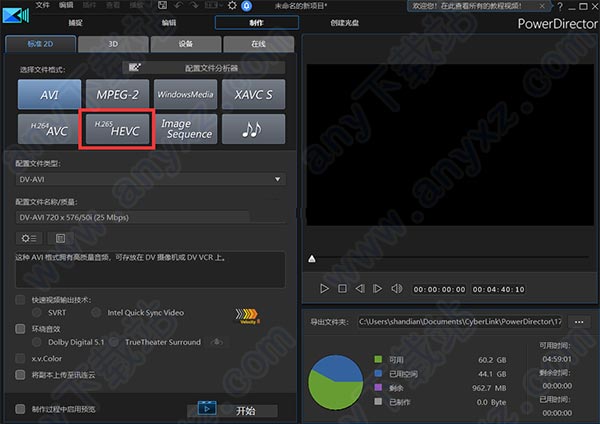Select Dolby Digital 5.1 radio button
600x424 pixels.
tap(37, 342)
